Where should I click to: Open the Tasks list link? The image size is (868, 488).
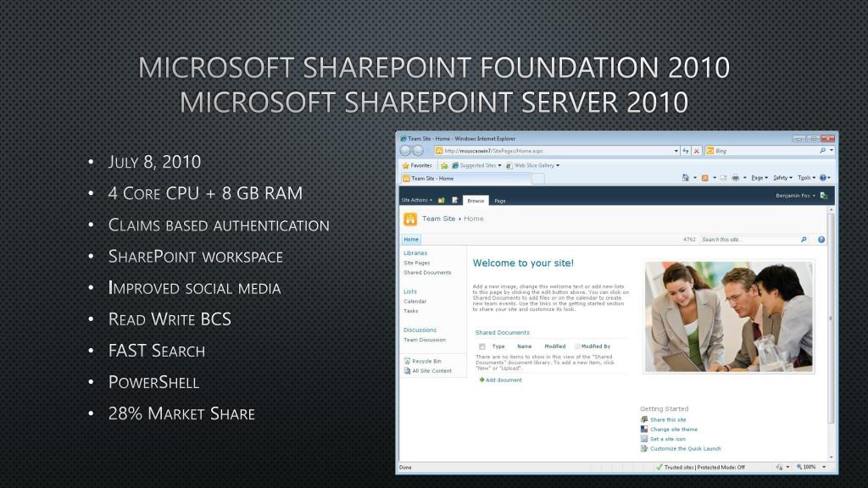[x=410, y=311]
